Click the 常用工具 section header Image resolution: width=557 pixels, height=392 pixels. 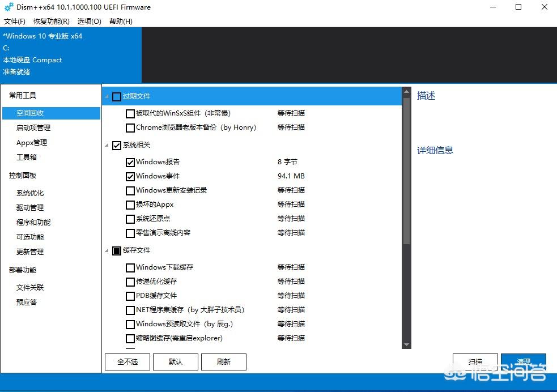pyautogui.click(x=23, y=96)
